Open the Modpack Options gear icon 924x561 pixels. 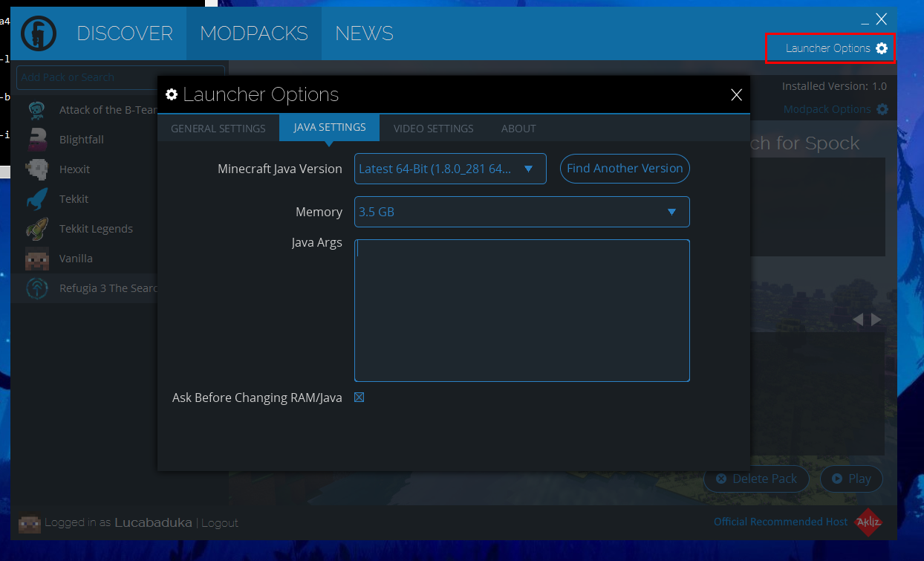[x=882, y=109]
